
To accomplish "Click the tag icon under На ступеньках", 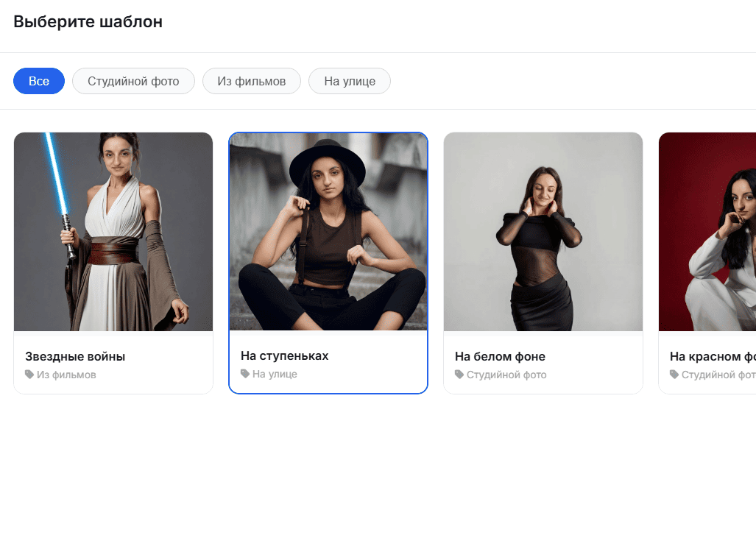I will (245, 374).
